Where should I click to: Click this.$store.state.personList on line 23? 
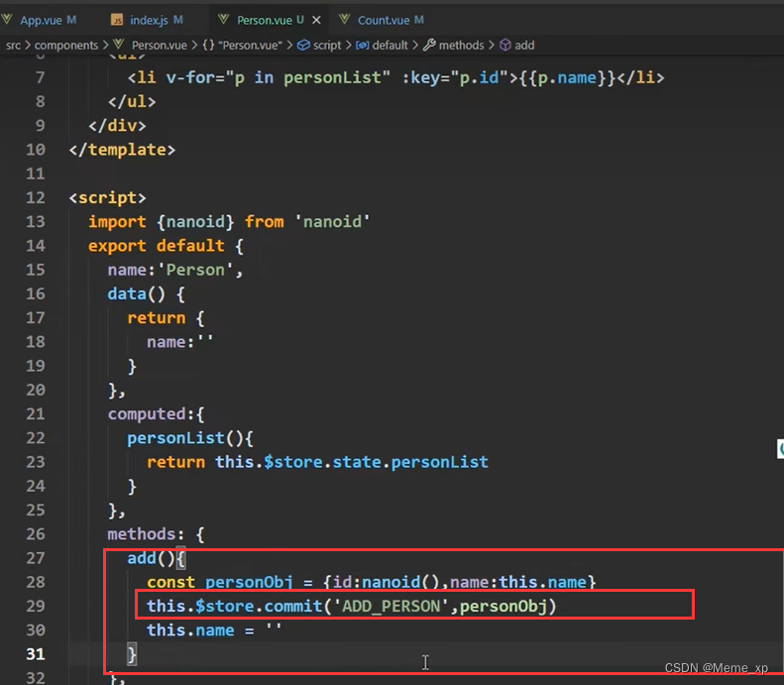[x=352, y=462]
